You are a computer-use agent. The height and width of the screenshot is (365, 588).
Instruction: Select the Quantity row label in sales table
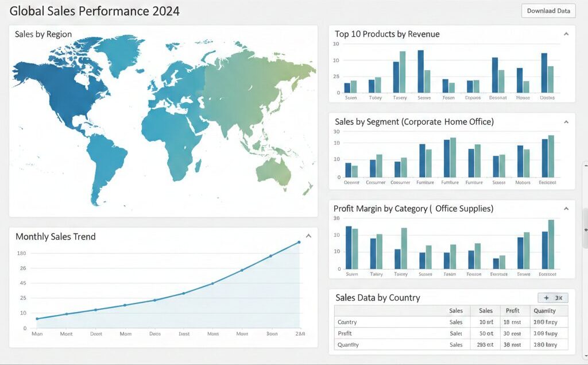tap(349, 345)
